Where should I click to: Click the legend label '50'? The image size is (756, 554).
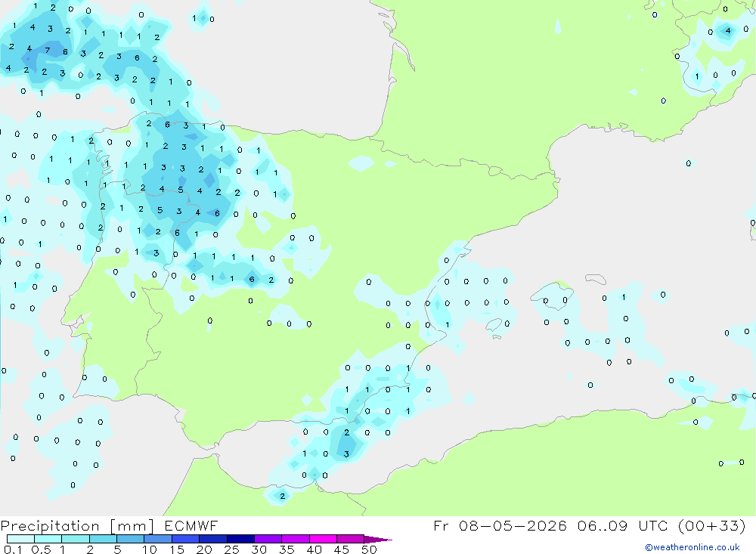[x=369, y=549]
